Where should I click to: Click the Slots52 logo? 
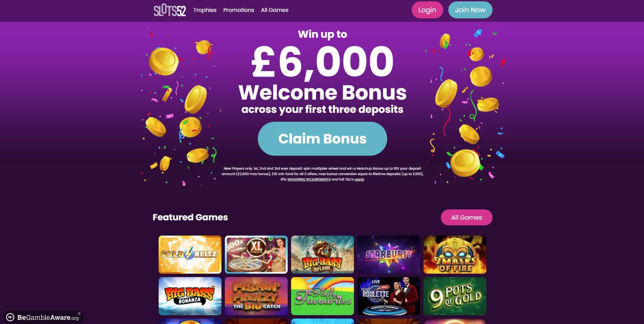tap(169, 11)
